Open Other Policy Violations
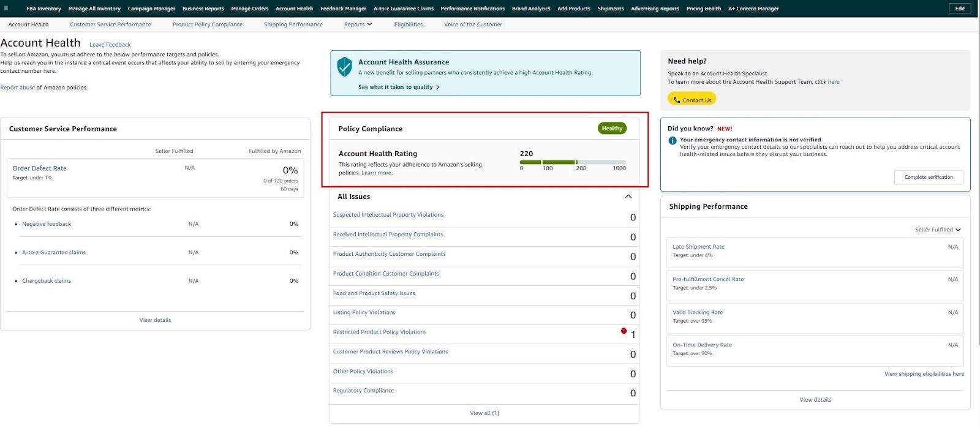980x428 pixels. pos(363,371)
